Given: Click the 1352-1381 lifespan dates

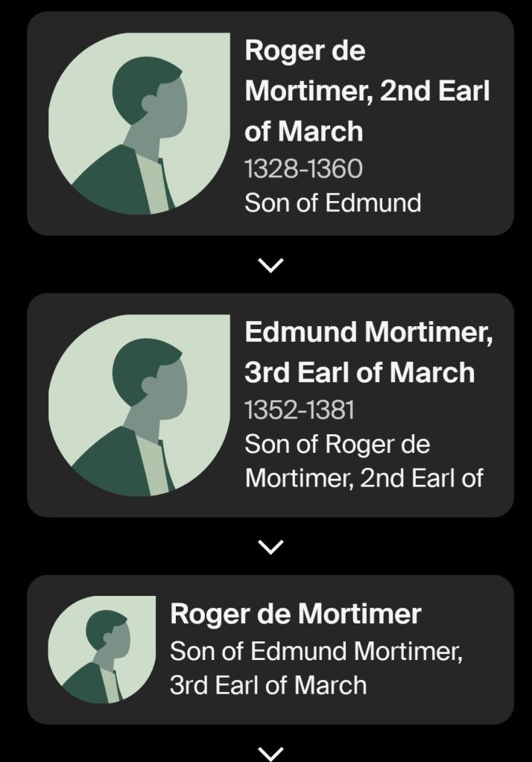Looking at the screenshot, I should click(x=300, y=410).
